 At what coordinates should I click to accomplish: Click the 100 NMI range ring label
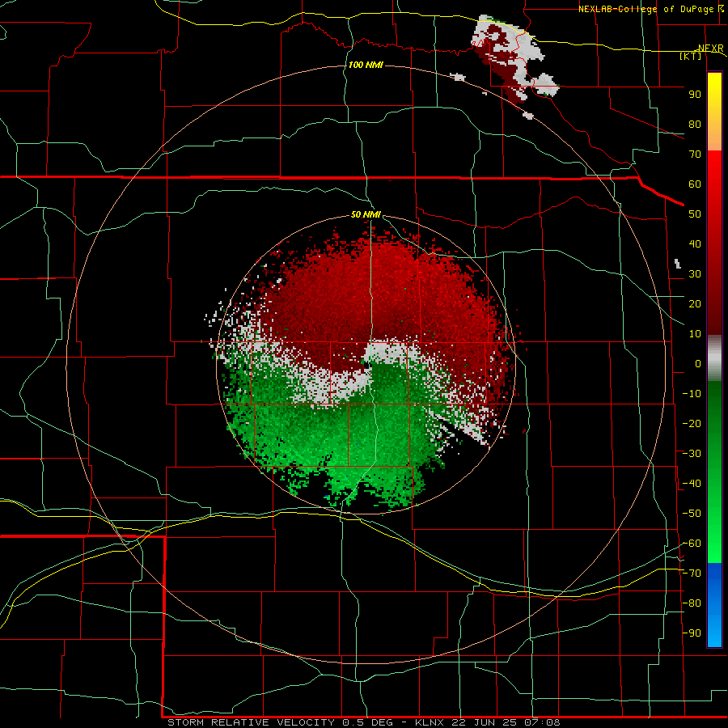click(366, 65)
